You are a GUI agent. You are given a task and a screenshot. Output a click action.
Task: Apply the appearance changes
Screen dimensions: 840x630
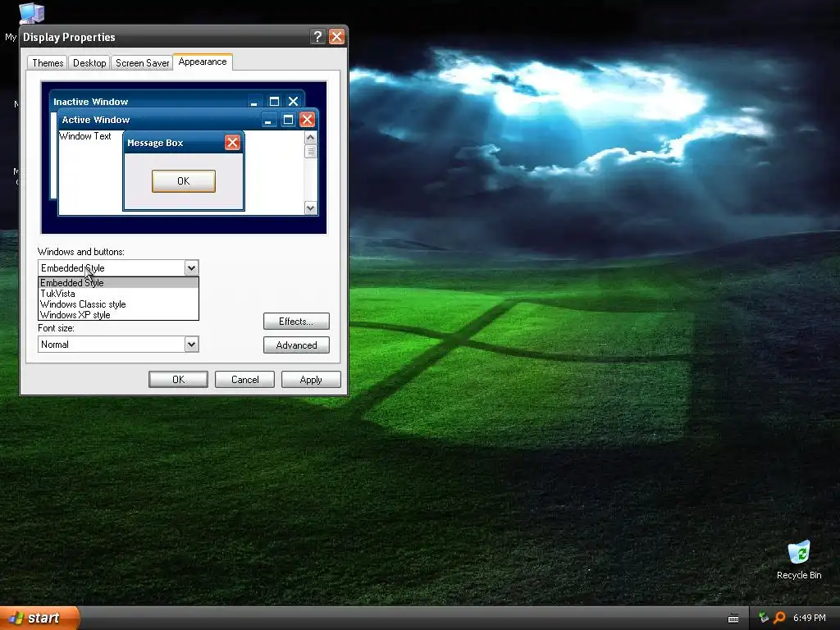[x=311, y=379]
